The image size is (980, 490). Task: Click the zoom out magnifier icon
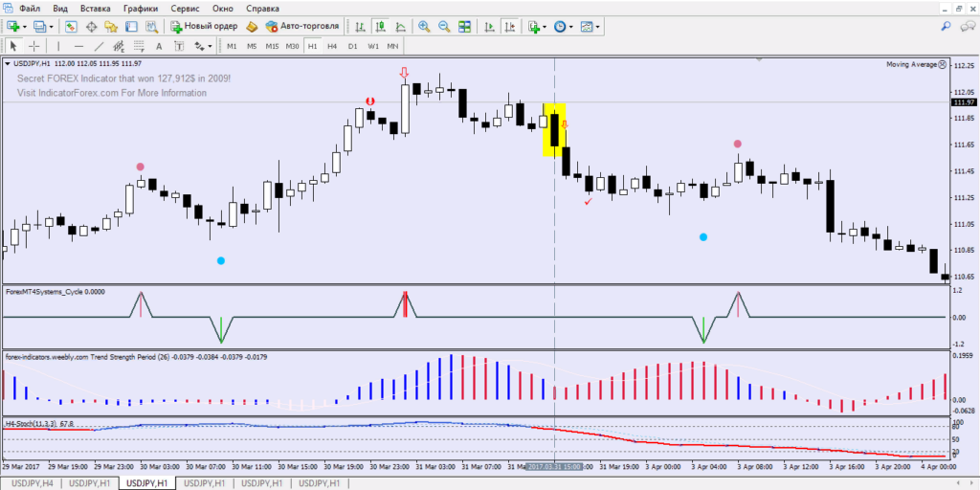(x=445, y=27)
